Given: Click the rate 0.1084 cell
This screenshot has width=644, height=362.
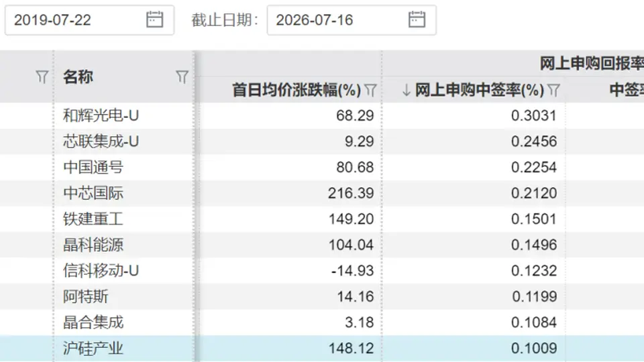Looking at the screenshot, I should click(x=534, y=322).
